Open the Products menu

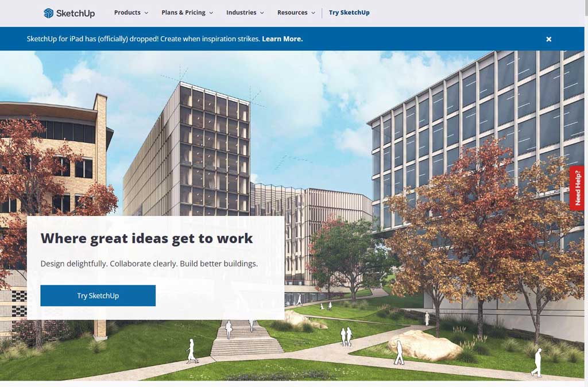(x=127, y=13)
